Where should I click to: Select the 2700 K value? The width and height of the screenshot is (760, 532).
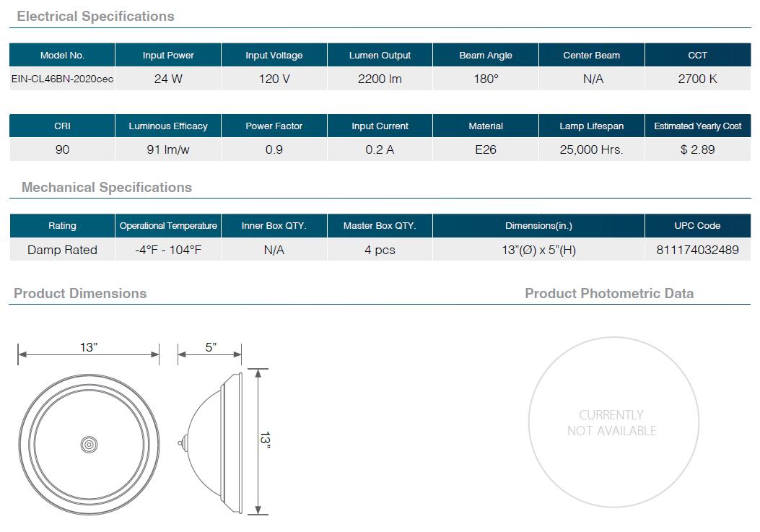point(697,79)
